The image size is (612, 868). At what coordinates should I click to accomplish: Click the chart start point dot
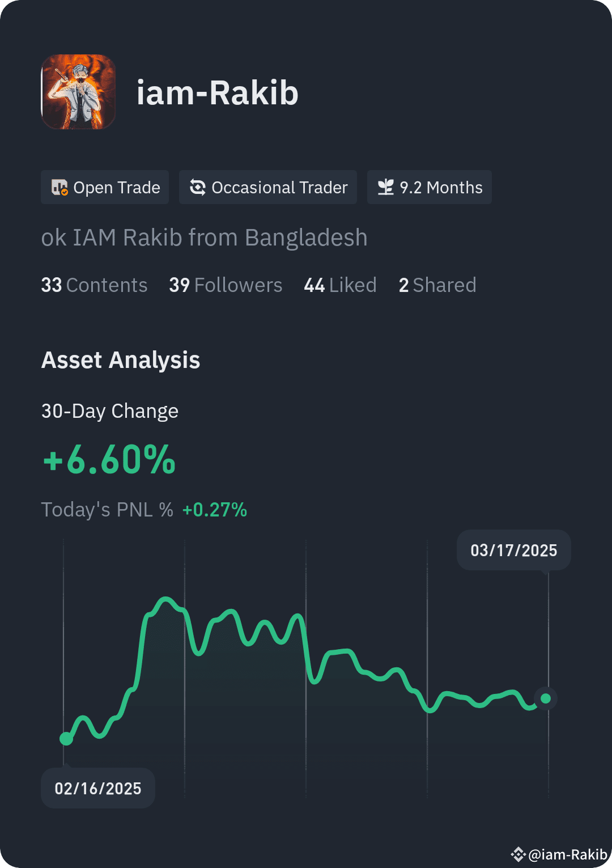point(66,738)
